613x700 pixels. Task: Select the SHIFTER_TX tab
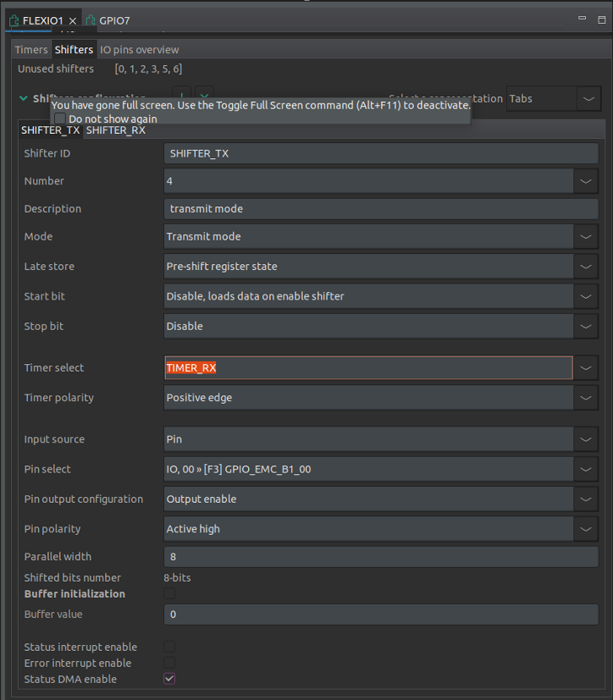[51, 130]
